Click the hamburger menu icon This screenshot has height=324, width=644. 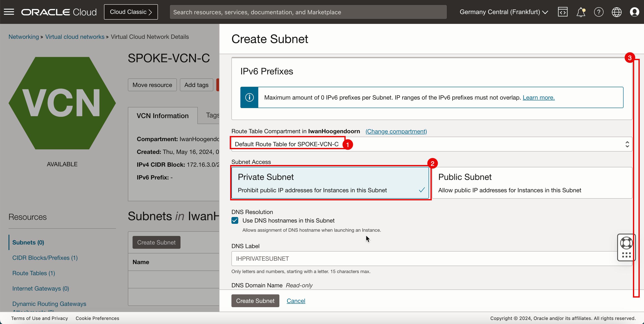click(x=9, y=12)
